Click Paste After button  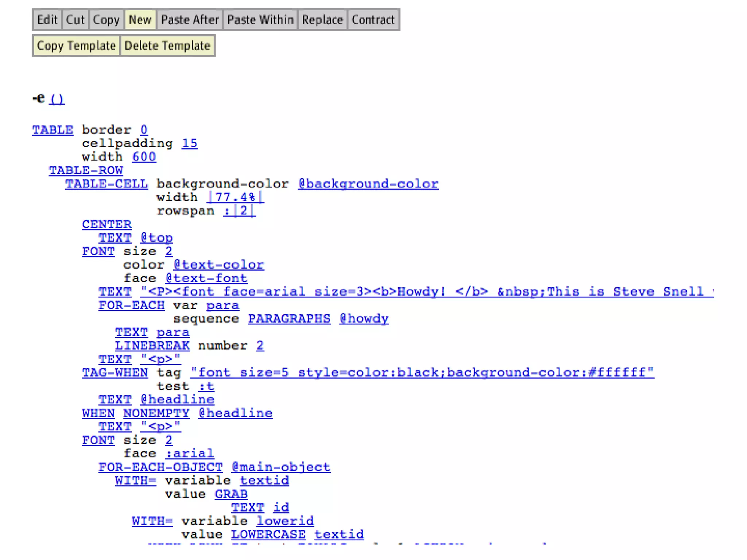point(190,20)
